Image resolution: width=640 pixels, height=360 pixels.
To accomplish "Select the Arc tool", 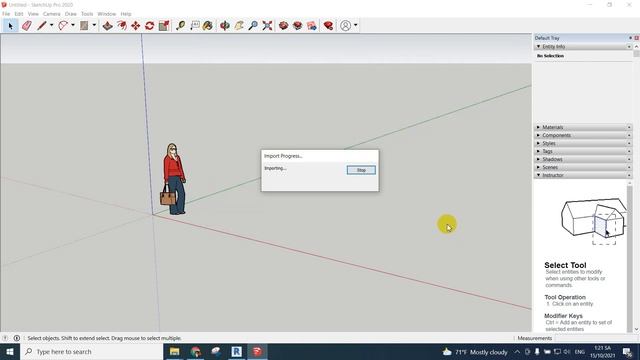I will (63, 26).
